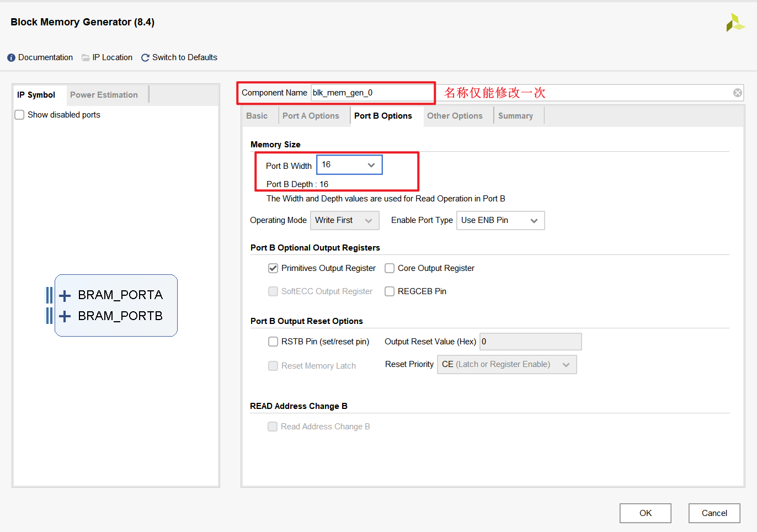This screenshot has height=532, width=757.
Task: Clear the Component Name field with X icon
Action: pyautogui.click(x=737, y=93)
